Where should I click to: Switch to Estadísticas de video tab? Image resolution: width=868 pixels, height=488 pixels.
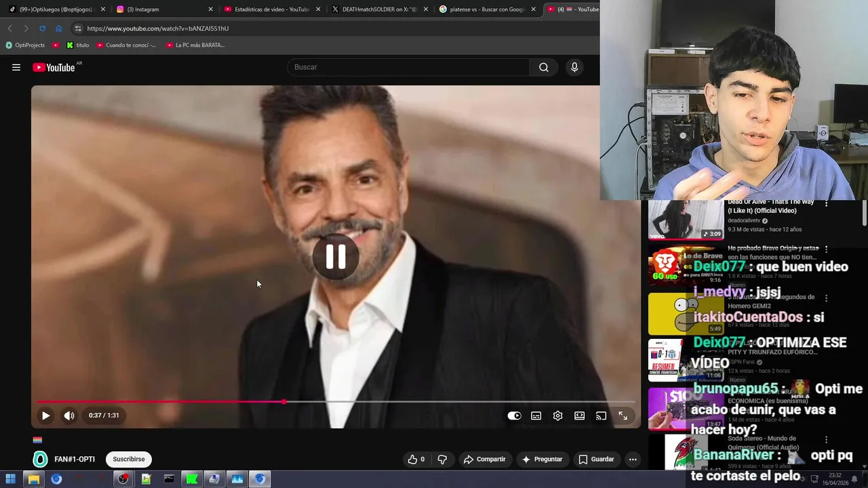271,9
